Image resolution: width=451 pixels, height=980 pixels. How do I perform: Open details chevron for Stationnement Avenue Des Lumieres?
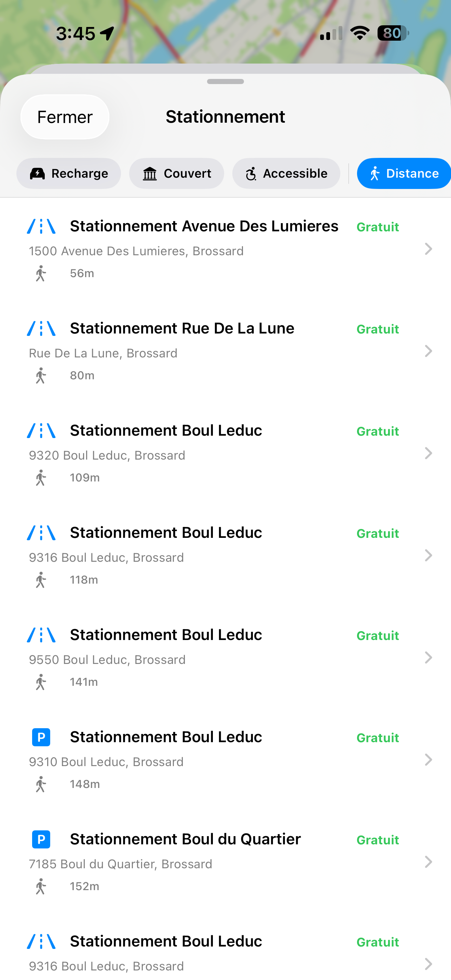[x=428, y=249]
